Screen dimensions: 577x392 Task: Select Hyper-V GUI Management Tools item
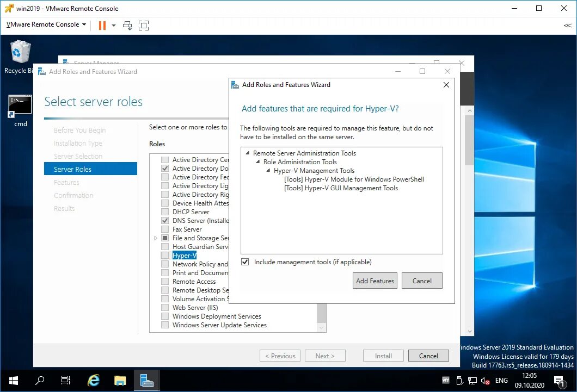[x=341, y=188]
